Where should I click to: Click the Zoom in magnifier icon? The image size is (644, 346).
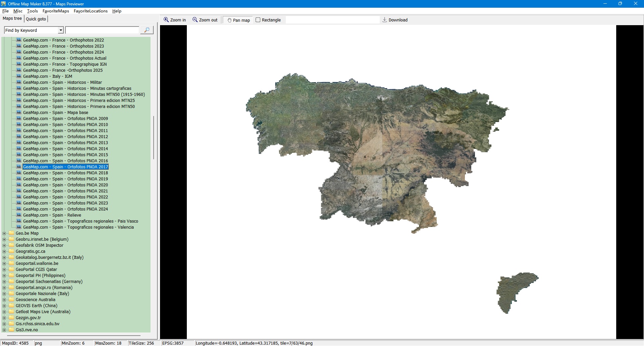coord(166,20)
